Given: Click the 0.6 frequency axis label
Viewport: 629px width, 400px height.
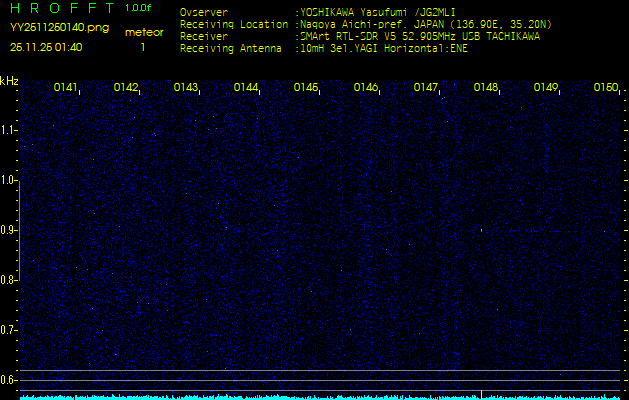Looking at the screenshot, I should (x=8, y=380).
